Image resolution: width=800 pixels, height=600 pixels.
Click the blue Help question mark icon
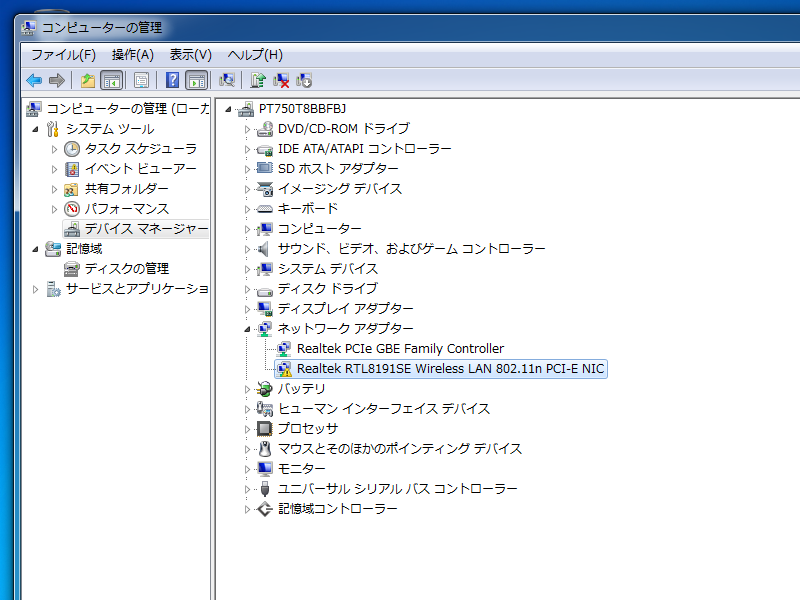[x=172, y=80]
